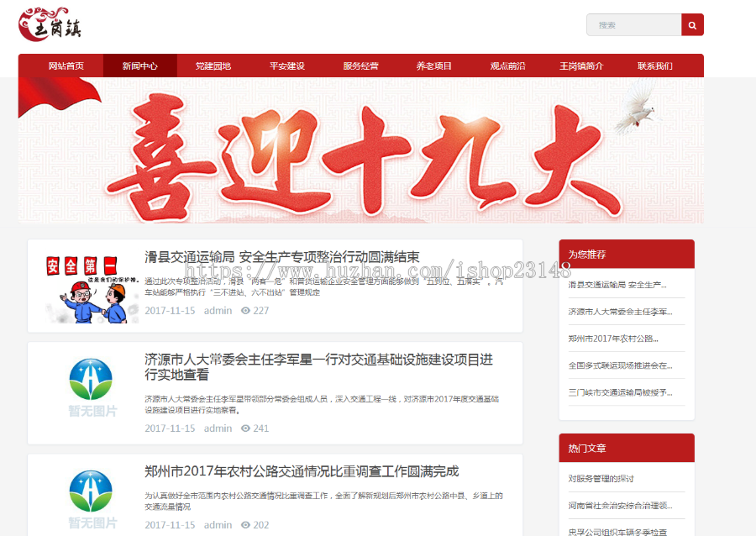Open the 安全第一 cartoon thumbnail
The width and height of the screenshot is (756, 536).
(92, 288)
